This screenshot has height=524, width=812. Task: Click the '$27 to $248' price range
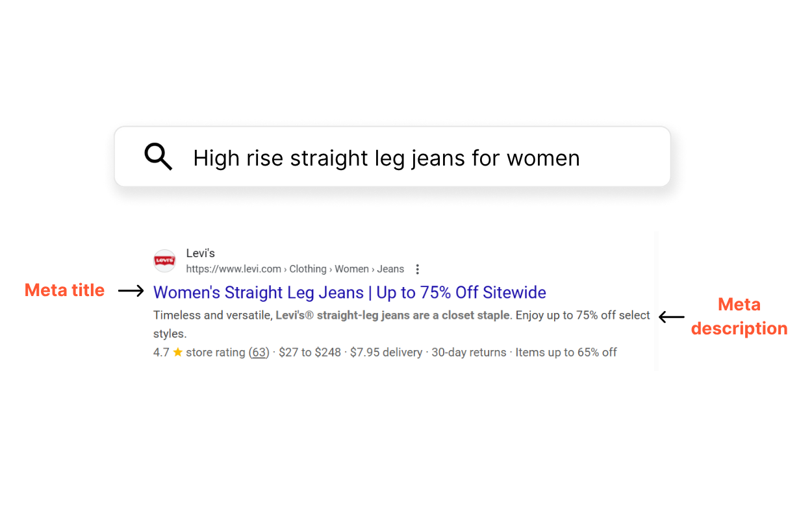[309, 353]
